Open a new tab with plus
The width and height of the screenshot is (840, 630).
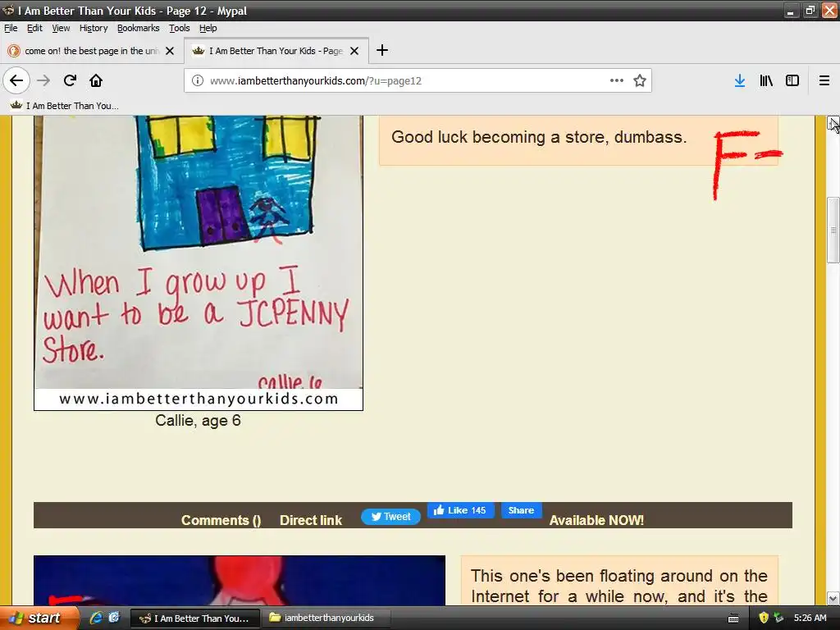[x=382, y=50]
